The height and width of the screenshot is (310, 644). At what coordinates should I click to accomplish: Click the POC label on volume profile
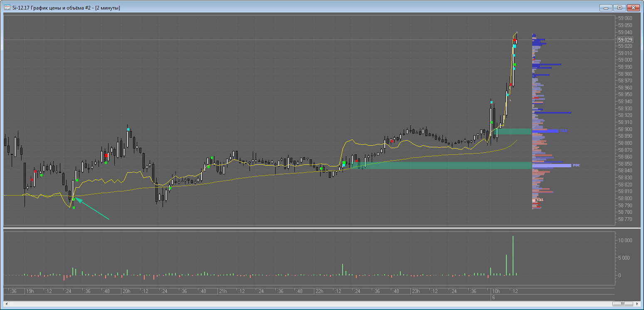tap(576, 165)
